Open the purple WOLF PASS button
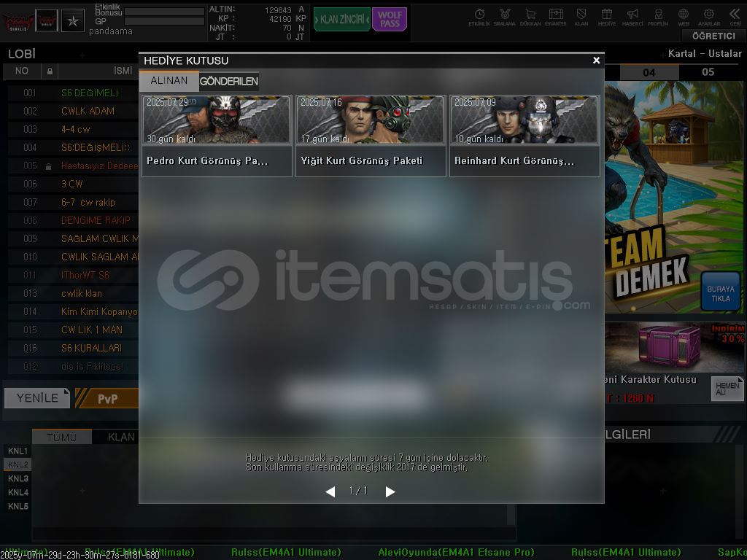This screenshot has width=747, height=560. [390, 20]
